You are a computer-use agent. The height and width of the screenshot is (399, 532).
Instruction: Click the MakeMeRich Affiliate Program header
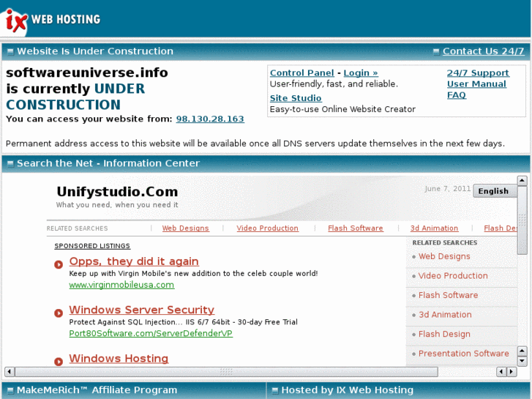97,390
